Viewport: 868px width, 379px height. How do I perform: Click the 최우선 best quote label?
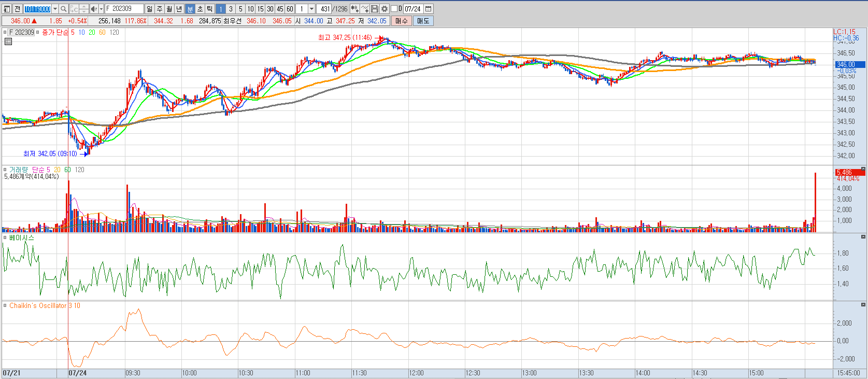pyautogui.click(x=233, y=21)
